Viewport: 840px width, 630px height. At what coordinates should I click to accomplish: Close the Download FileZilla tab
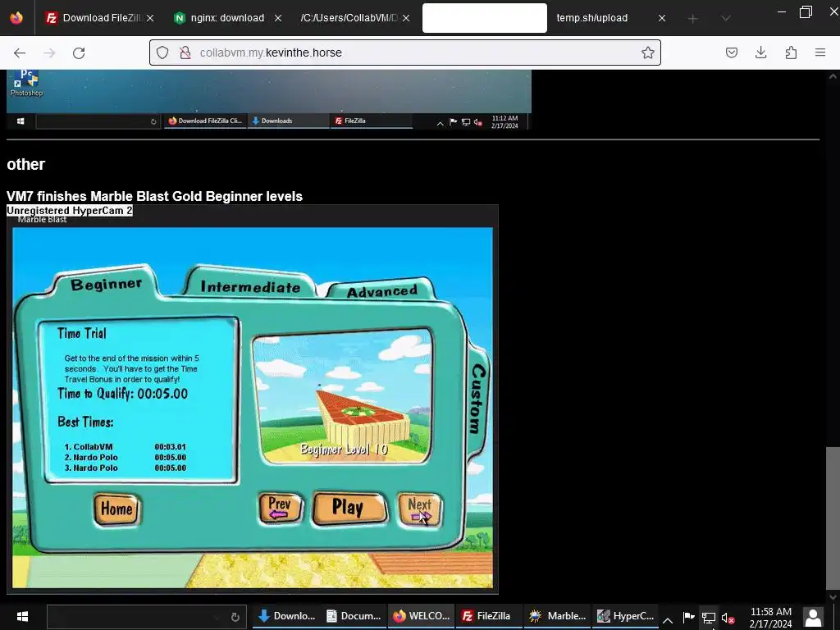150,18
